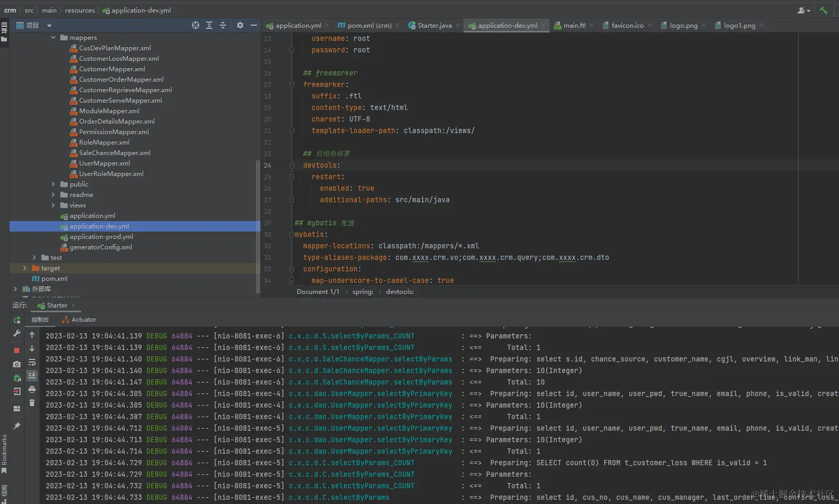Stop the running Starter process

pyautogui.click(x=17, y=350)
